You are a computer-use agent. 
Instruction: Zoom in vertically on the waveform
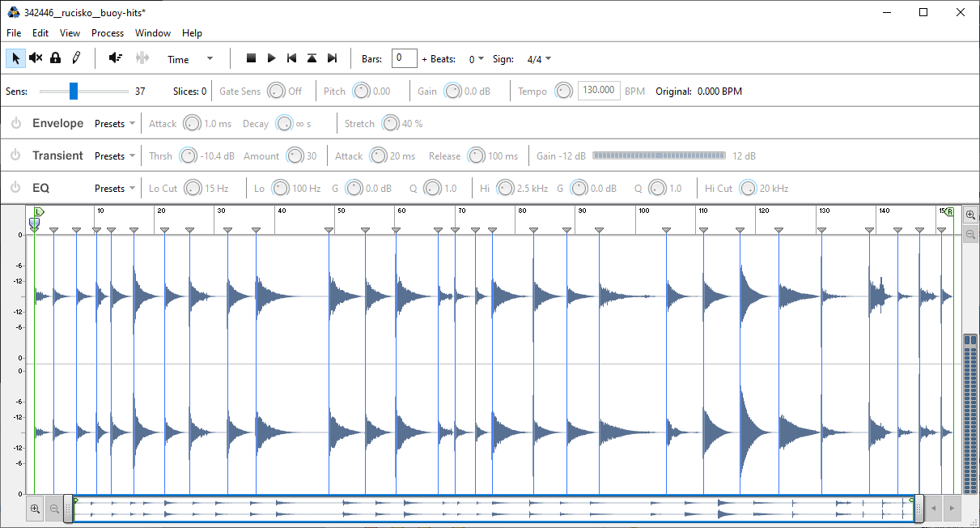[970, 215]
